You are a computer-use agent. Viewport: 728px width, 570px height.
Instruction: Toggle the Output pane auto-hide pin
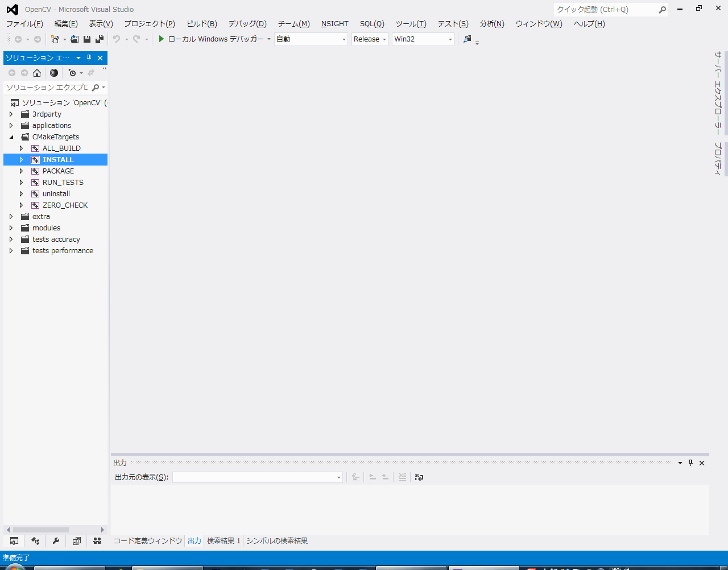coord(690,462)
